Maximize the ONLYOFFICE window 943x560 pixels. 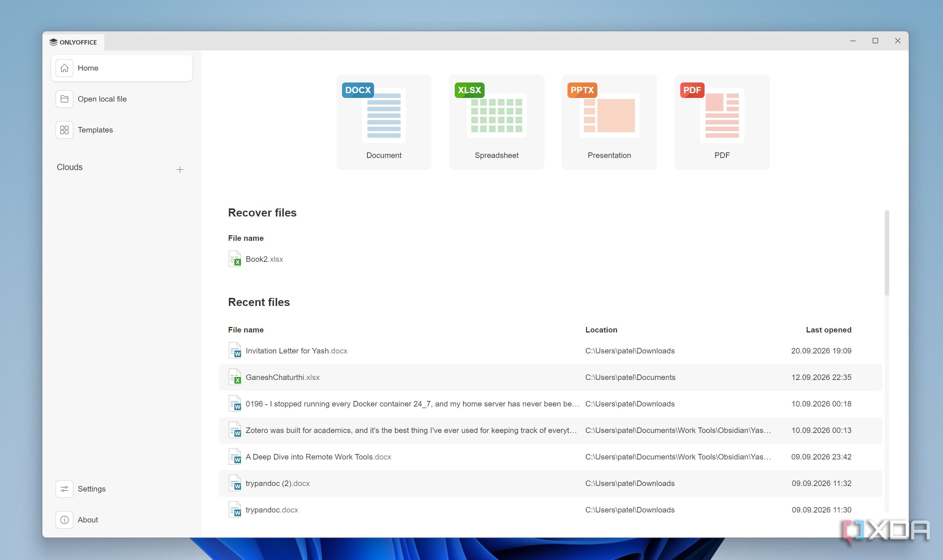tap(875, 41)
